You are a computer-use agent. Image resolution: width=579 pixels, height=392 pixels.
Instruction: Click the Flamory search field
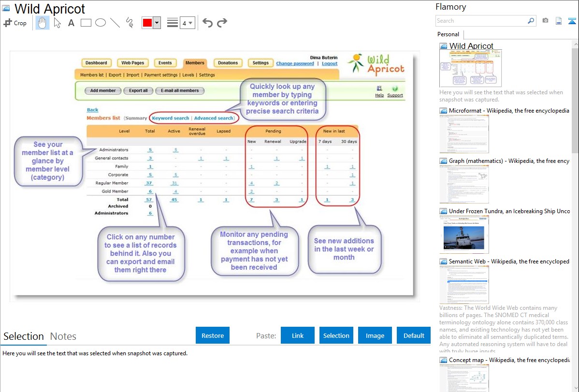(481, 21)
